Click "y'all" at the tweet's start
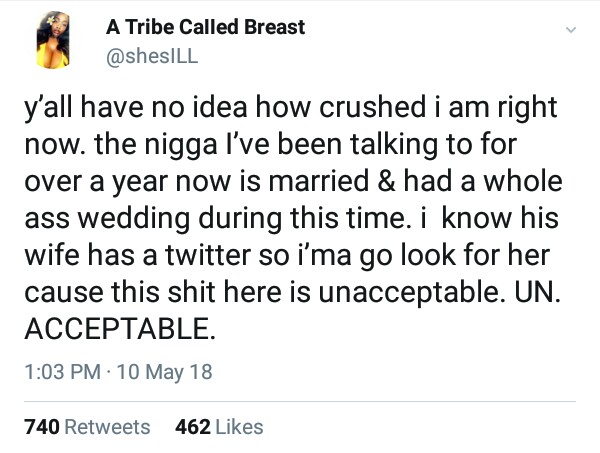Screen dimensions: 600x453 (x=46, y=108)
